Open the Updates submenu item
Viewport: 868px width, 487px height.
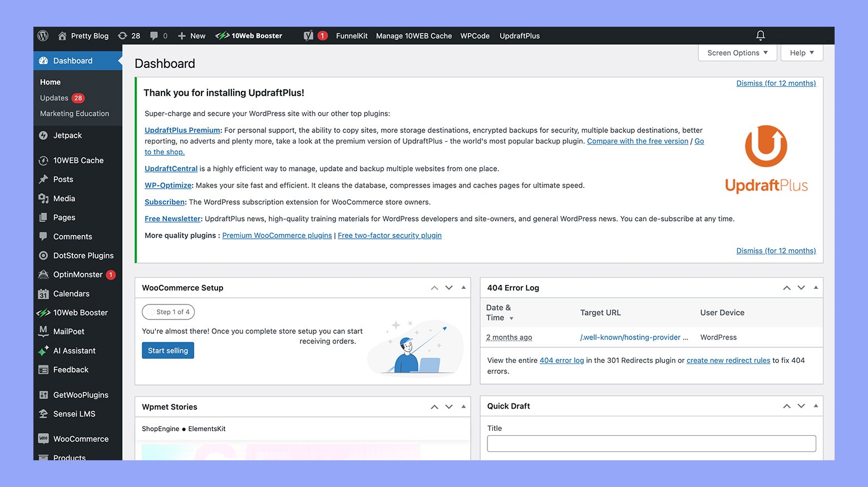pos(55,98)
